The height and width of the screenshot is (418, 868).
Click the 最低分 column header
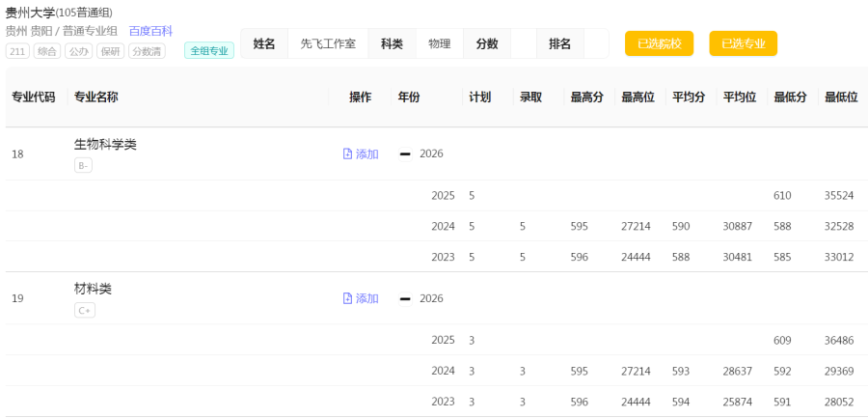click(788, 98)
